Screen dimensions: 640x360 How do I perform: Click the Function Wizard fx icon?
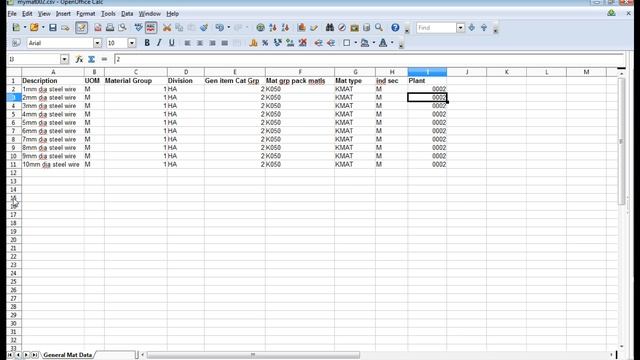[x=79, y=60]
